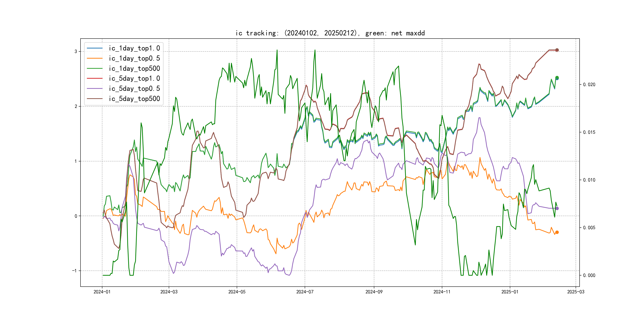Click the 0.020 right-axis tick label
Screen dimensions: 644x322
pos(589,84)
